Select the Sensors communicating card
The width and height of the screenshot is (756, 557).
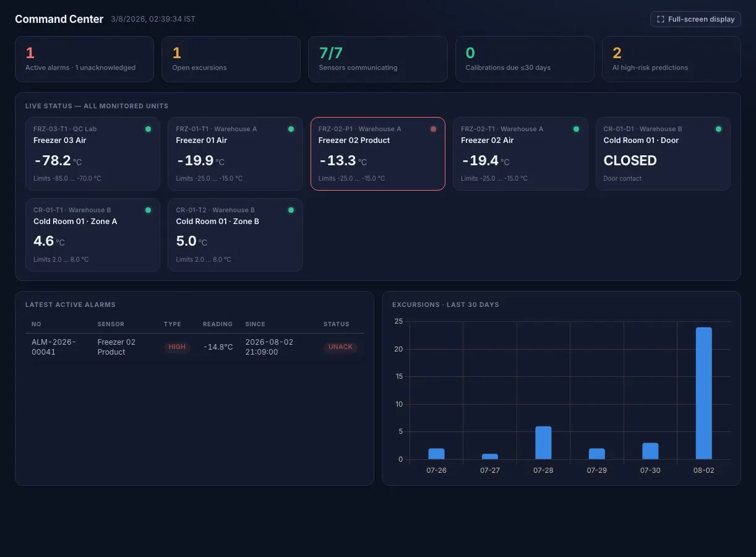tap(377, 59)
